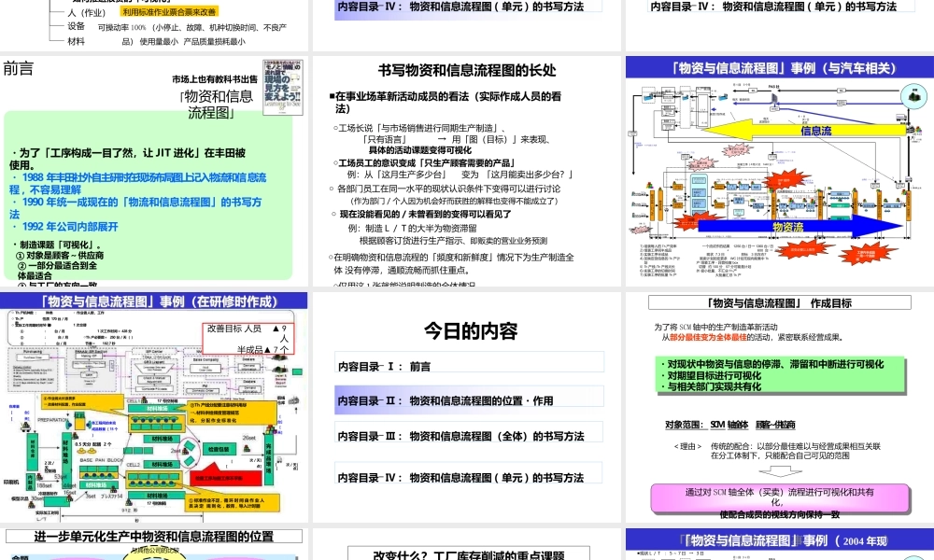Viewport: 934px width, 560px height.
Task: Click 内容目录-Ⅳ row in the 今日的内容 slide
Action: click(x=470, y=474)
